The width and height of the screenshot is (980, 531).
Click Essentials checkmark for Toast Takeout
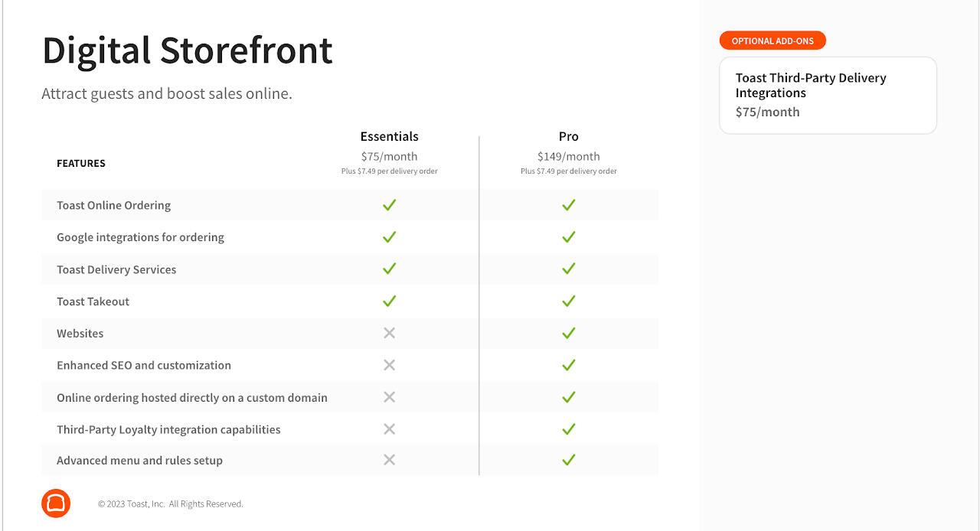[389, 301]
